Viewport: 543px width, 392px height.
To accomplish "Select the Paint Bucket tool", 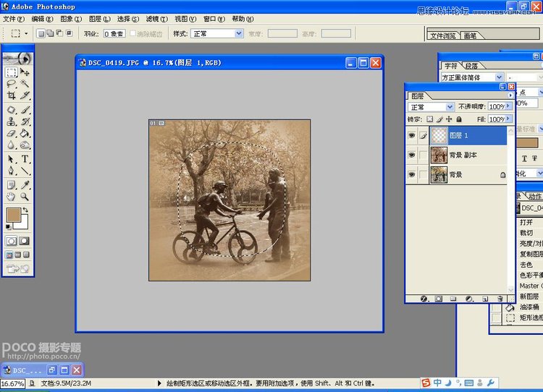I will tap(25, 133).
